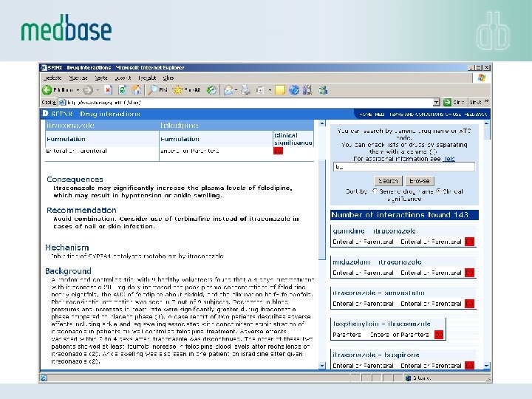Click the results pane scroll-down arrow
This screenshot has width=532, height=399.
tap(486, 366)
